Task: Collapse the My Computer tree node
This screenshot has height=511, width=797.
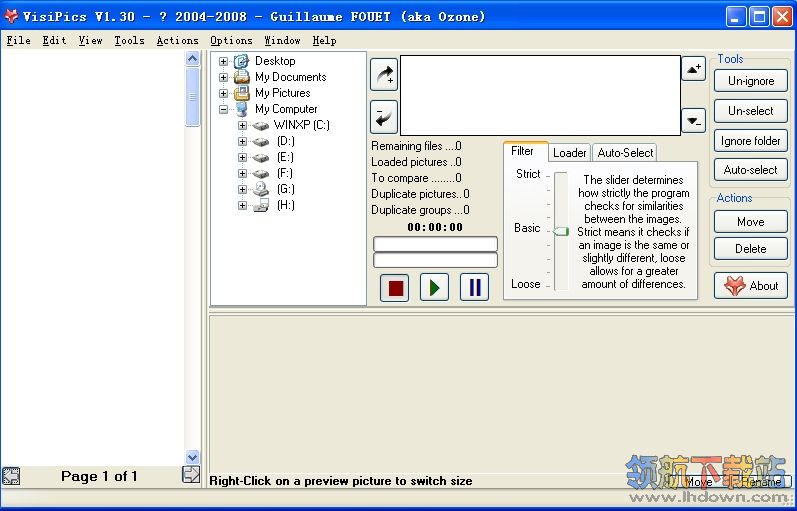Action: click(223, 109)
